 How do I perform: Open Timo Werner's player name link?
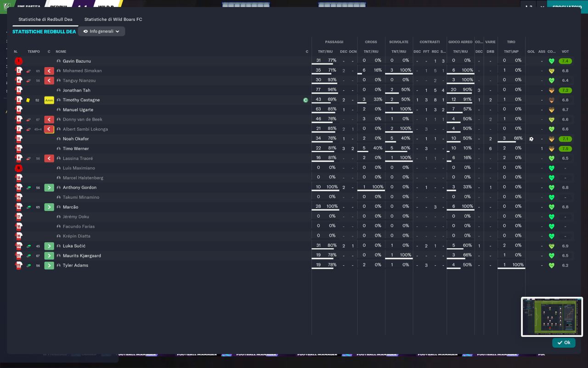(76, 149)
